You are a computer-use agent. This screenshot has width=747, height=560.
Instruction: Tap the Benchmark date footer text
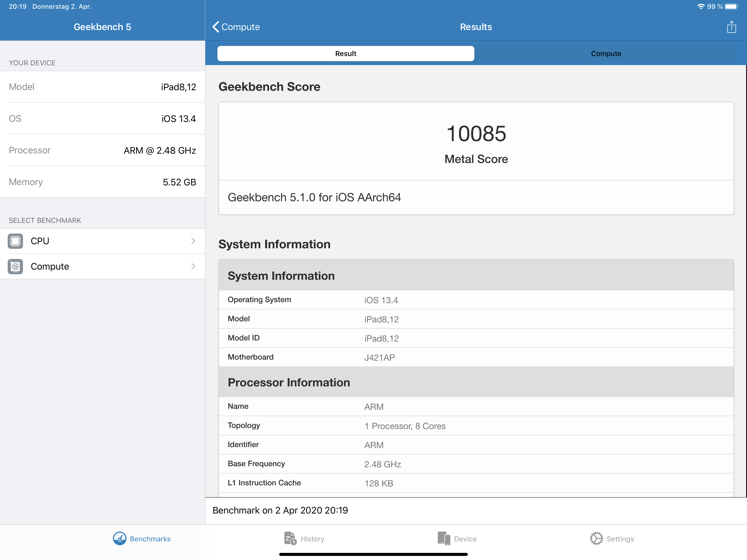pos(280,510)
